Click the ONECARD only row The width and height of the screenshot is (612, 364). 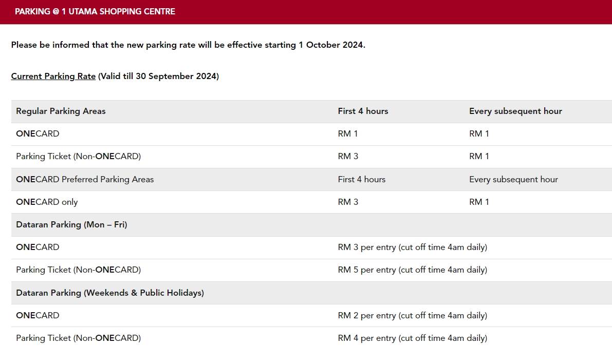pos(311,202)
